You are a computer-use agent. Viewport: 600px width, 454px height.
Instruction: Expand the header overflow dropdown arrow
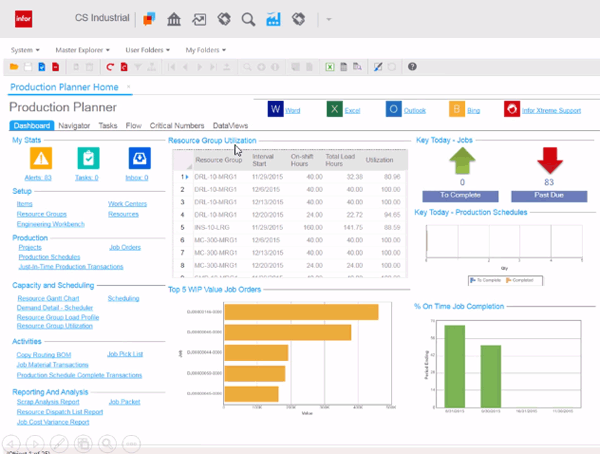[329, 19]
